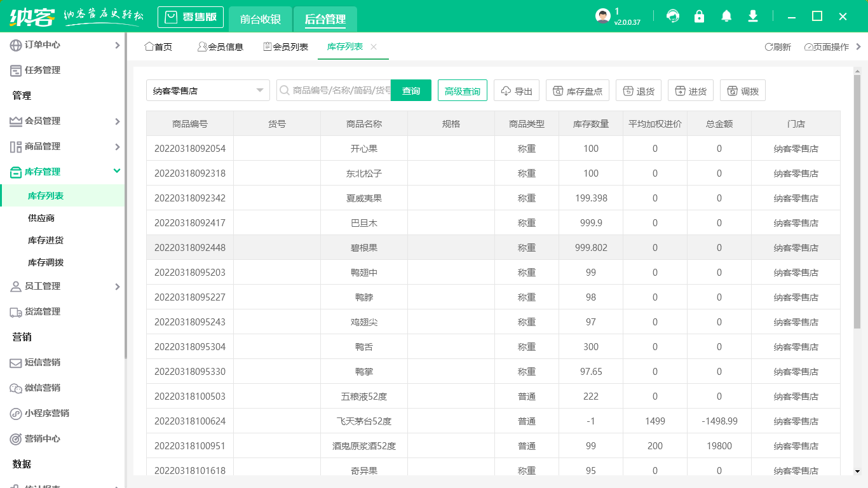Click the user avatar in title bar
This screenshot has width=868, height=488.
pyautogui.click(x=602, y=15)
